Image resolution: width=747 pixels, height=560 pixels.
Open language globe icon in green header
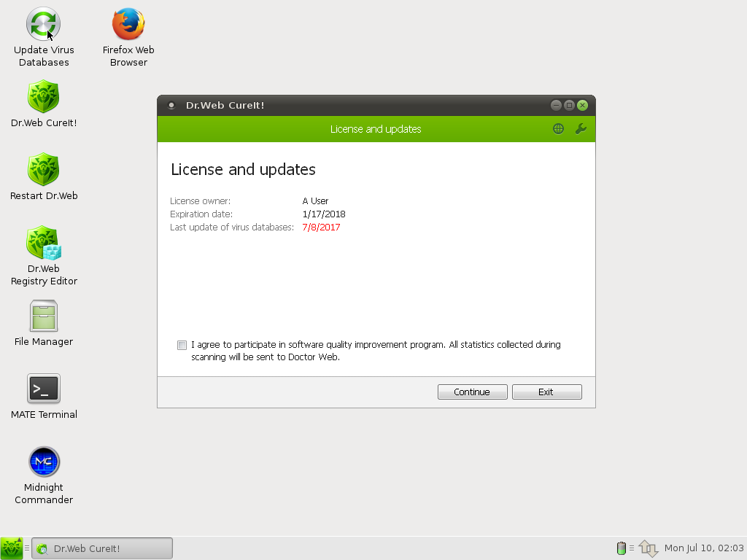[558, 128]
